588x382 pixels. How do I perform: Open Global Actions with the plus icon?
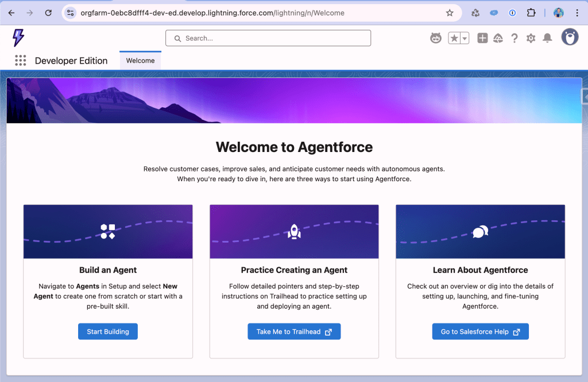482,37
